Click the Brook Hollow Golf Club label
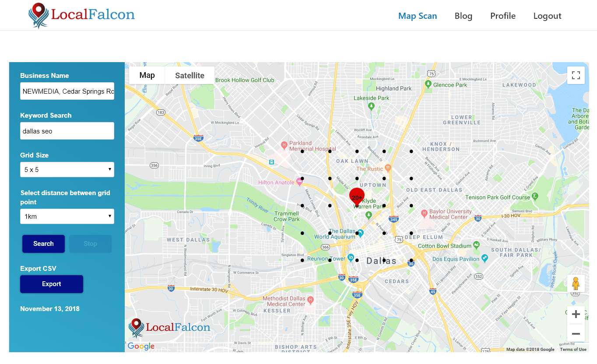Image resolution: width=597 pixels, height=364 pixels. tap(245, 80)
